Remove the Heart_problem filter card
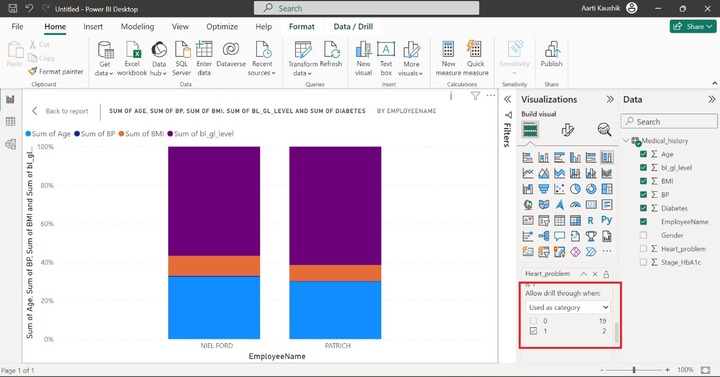The image size is (720, 377). click(595, 274)
